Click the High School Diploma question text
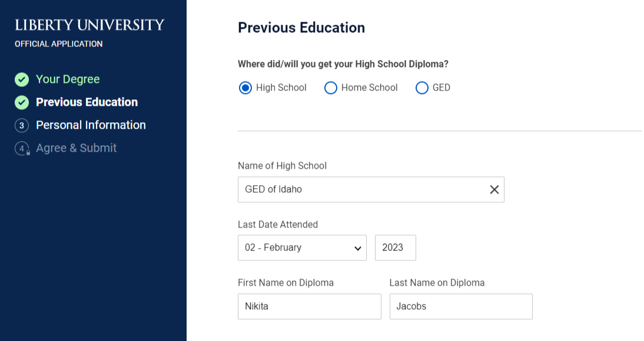 (343, 64)
